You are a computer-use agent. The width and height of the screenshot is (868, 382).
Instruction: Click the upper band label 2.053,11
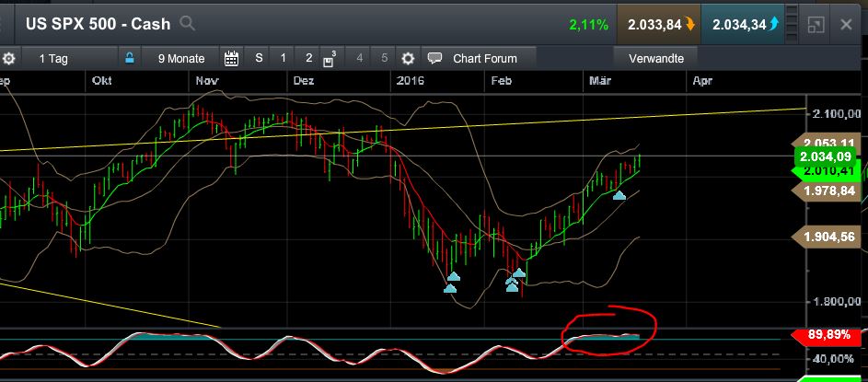point(828,142)
